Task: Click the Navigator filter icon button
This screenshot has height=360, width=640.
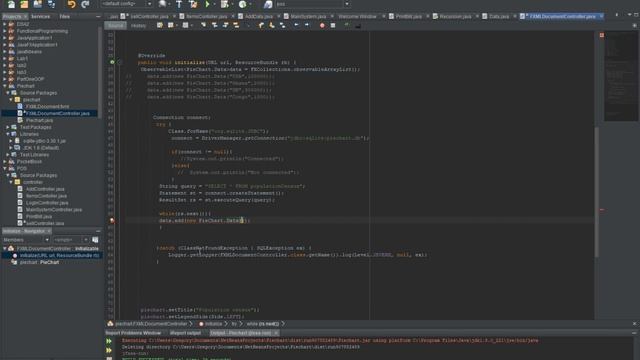Action: (x=95, y=240)
